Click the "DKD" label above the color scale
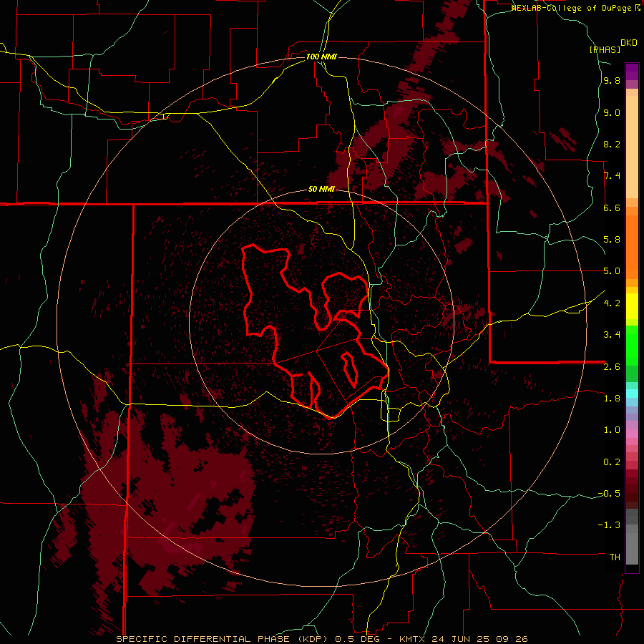Viewport: 644px width, 644px height. tap(629, 43)
